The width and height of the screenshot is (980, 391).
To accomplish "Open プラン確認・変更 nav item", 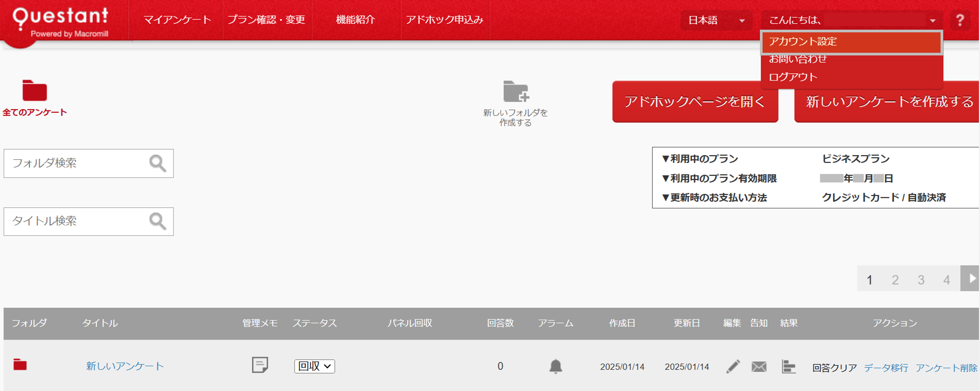I will coord(266,20).
